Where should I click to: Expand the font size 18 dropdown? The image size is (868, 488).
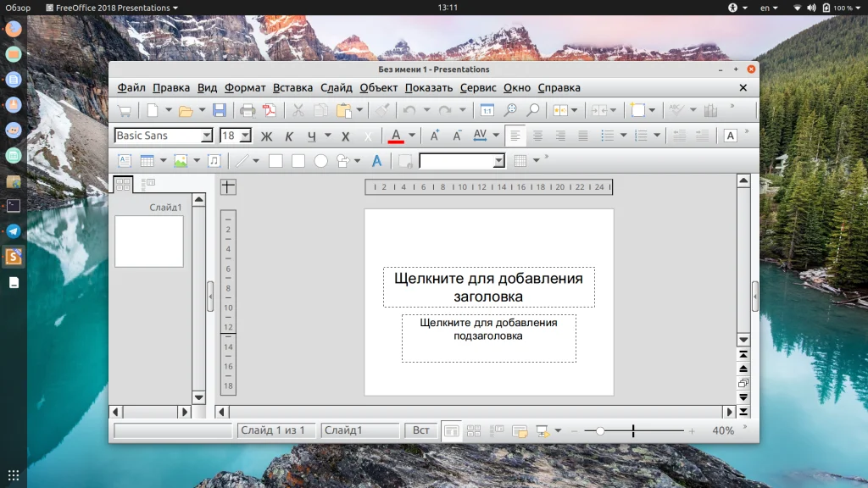(x=246, y=136)
